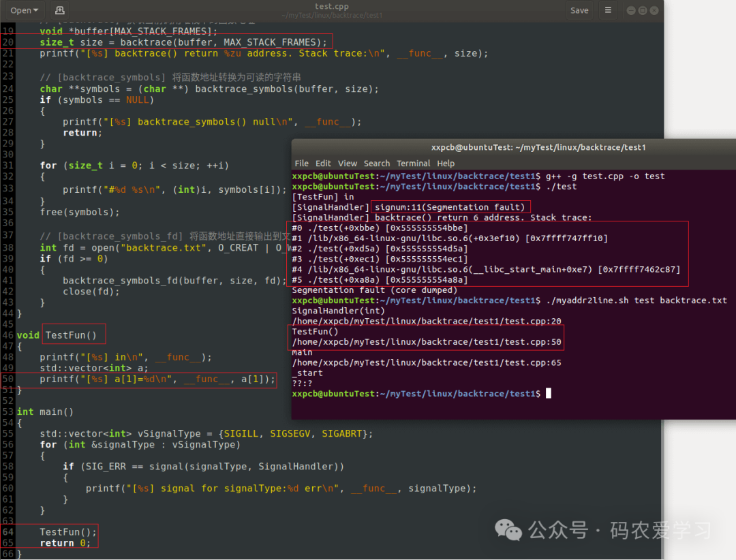736x560 pixels.
Task: Open the terminal View menu
Action: tap(348, 164)
